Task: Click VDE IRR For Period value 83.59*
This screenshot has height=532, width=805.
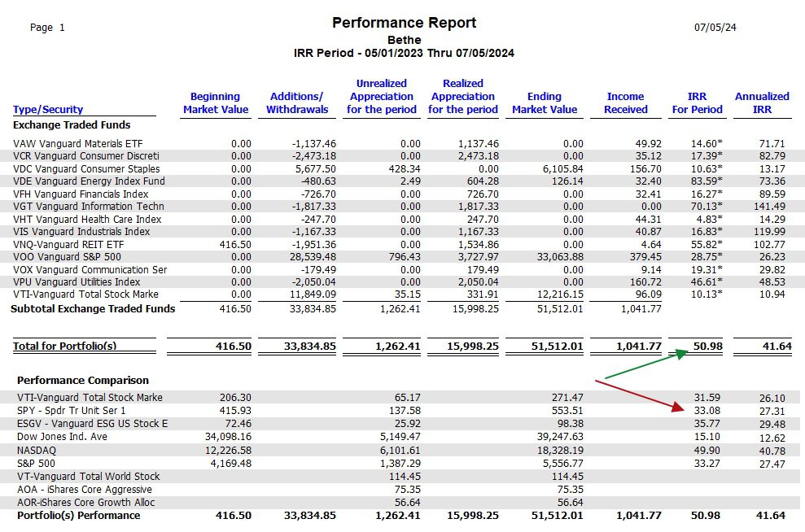Action: [x=707, y=181]
